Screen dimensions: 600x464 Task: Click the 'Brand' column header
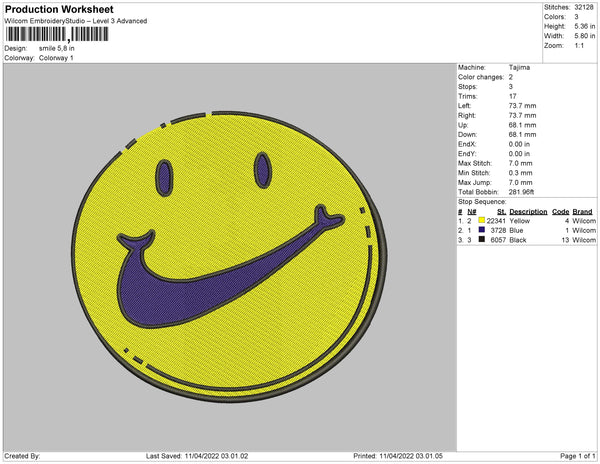click(x=582, y=212)
